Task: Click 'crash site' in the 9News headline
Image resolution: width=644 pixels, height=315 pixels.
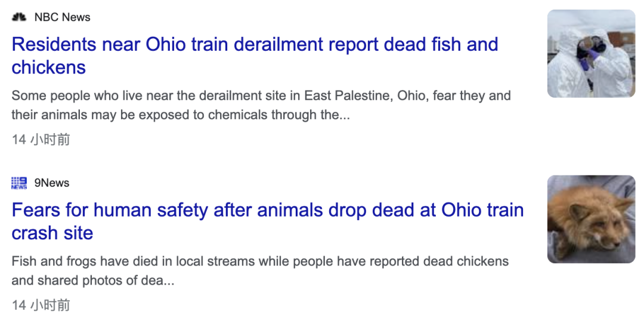Action: pos(52,233)
